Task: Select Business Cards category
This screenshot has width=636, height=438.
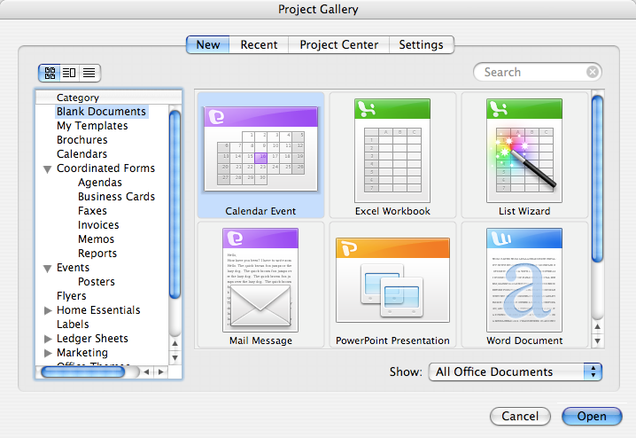Action: 116,197
